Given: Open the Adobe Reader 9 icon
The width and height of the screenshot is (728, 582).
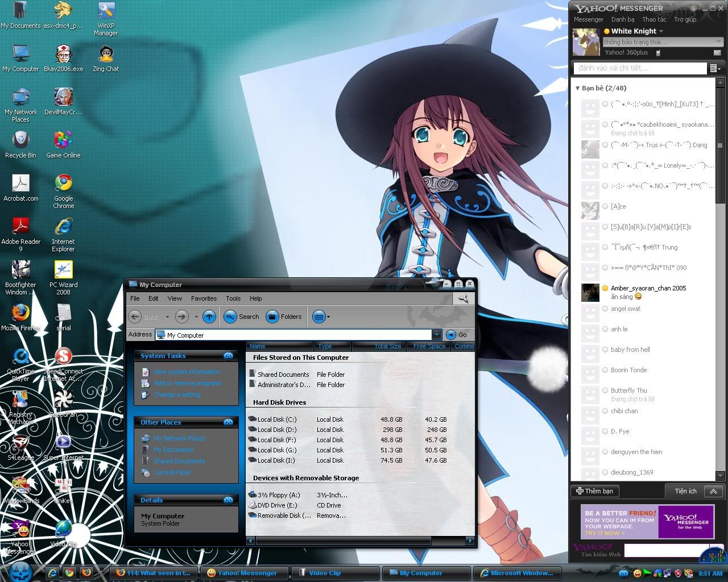Looking at the screenshot, I should 21,235.
